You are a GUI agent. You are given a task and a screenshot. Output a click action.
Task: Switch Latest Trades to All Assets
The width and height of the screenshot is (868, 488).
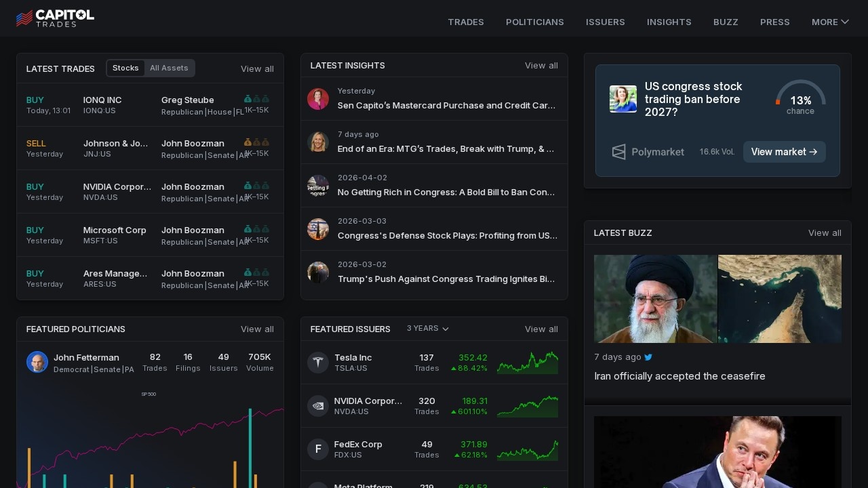[169, 68]
